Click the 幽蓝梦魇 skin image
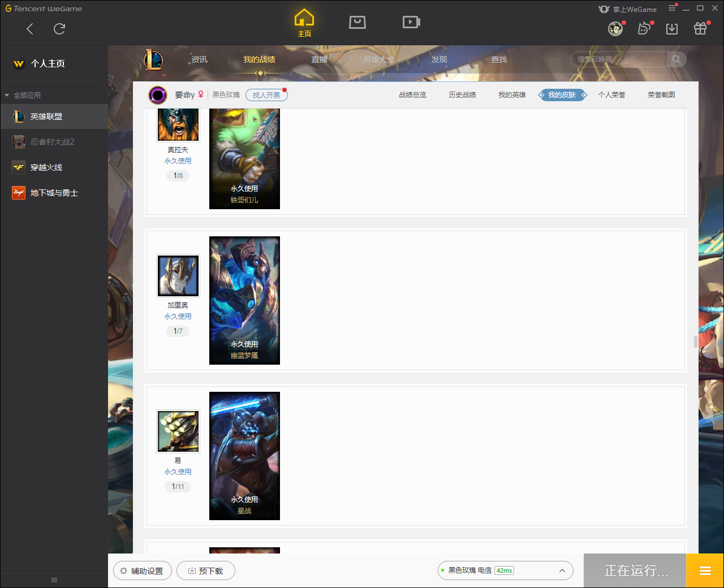The width and height of the screenshot is (724, 588). coord(244,300)
